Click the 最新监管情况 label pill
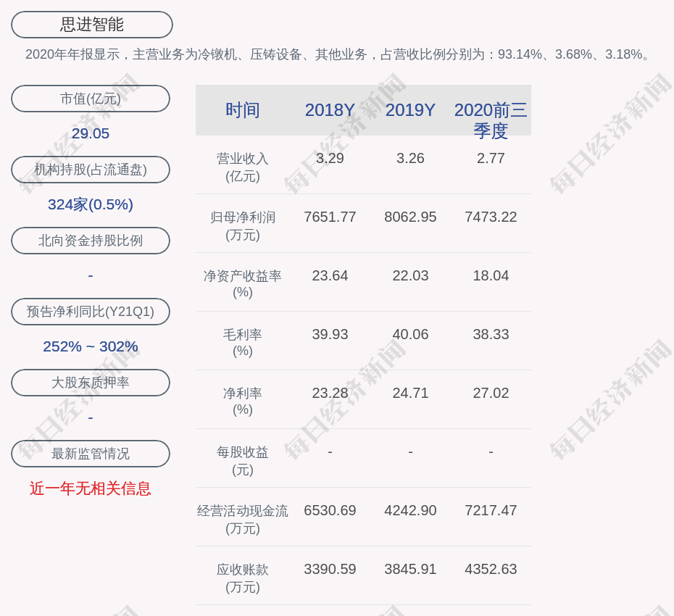The width and height of the screenshot is (674, 616). pyautogui.click(x=91, y=453)
